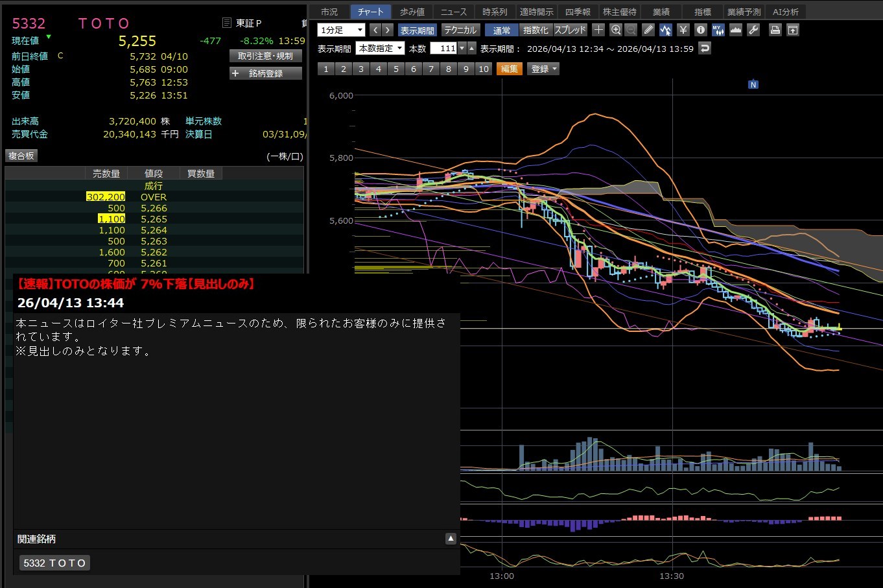This screenshot has height=588, width=883.
Task: Click the yen price icon
Action: click(683, 30)
